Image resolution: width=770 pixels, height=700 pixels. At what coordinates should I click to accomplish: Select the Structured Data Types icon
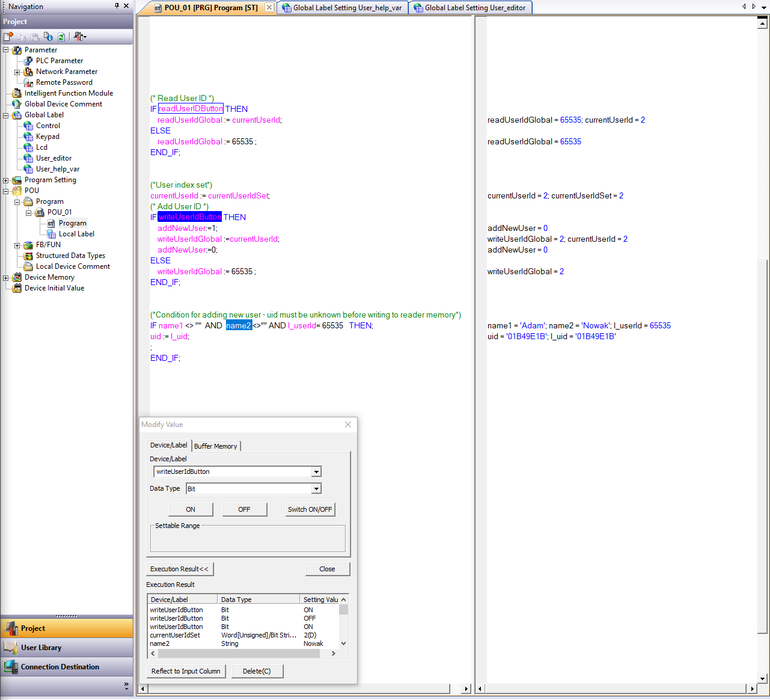pos(28,256)
